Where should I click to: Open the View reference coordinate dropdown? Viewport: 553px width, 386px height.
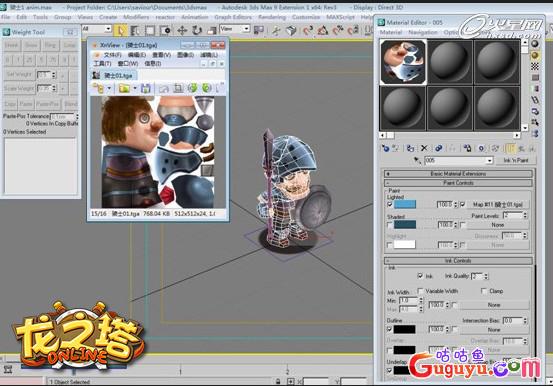(x=247, y=29)
